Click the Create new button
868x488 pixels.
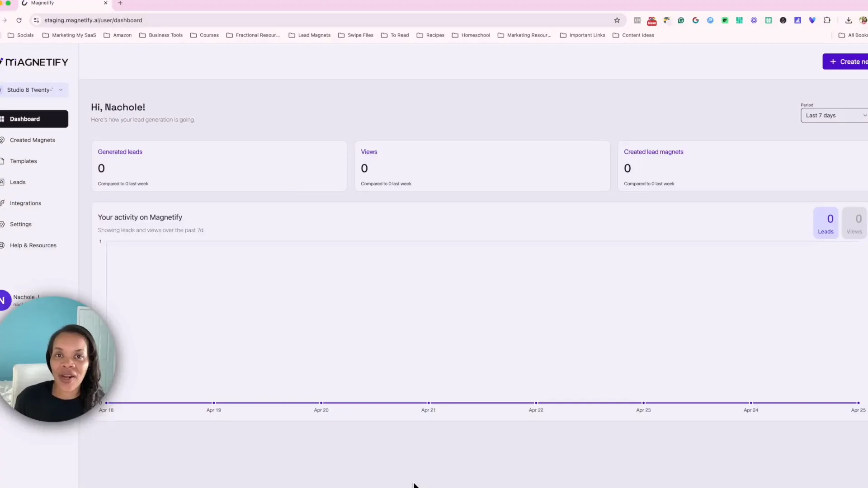845,61
